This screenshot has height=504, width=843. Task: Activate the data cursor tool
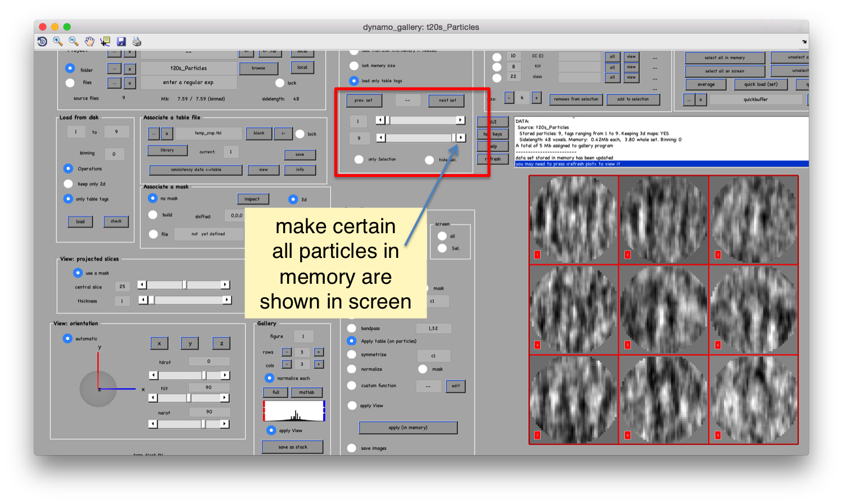(105, 42)
